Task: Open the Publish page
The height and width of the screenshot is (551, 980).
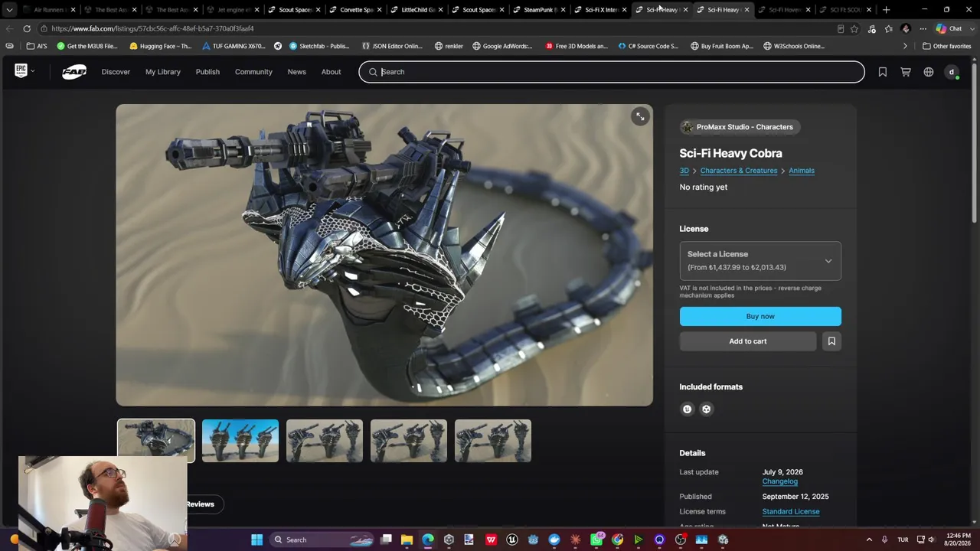Action: (x=207, y=72)
